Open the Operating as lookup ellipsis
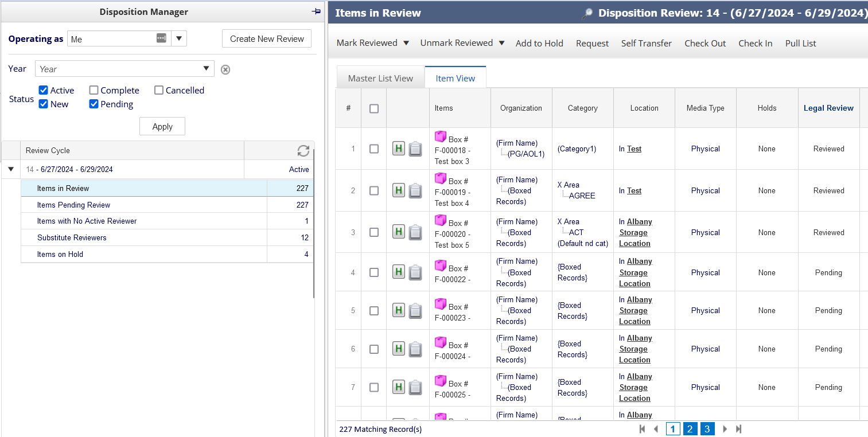This screenshot has height=437, width=868. click(161, 38)
